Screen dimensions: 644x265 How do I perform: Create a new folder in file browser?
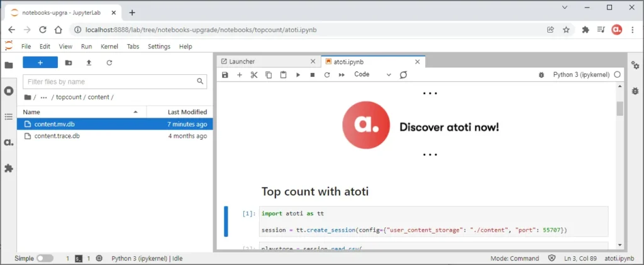pos(69,62)
